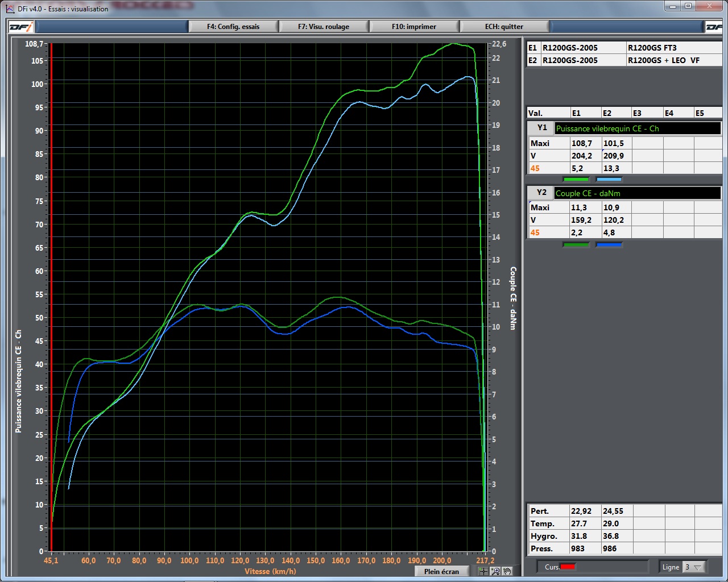The width and height of the screenshot is (728, 582).
Task: Click the DFi logo at top right
Action: (714, 27)
